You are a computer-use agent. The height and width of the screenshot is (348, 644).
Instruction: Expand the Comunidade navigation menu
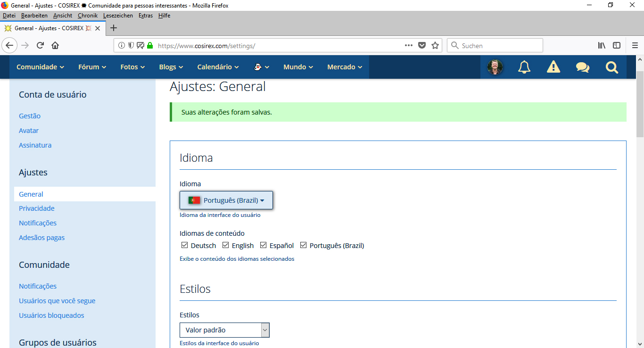[x=40, y=67]
